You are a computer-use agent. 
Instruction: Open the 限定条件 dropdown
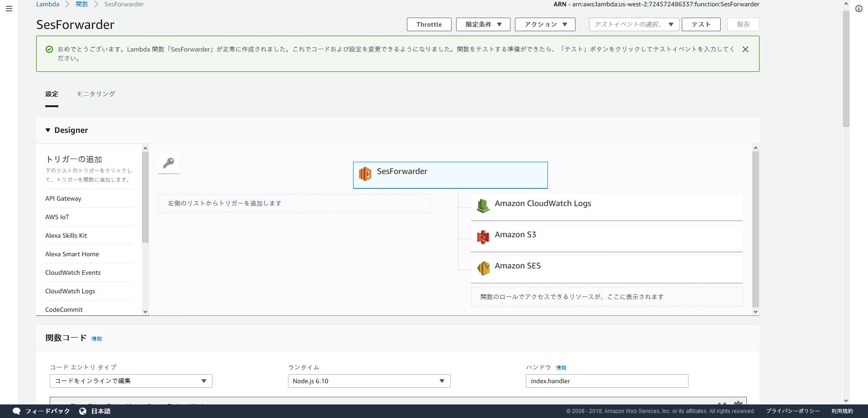(483, 24)
